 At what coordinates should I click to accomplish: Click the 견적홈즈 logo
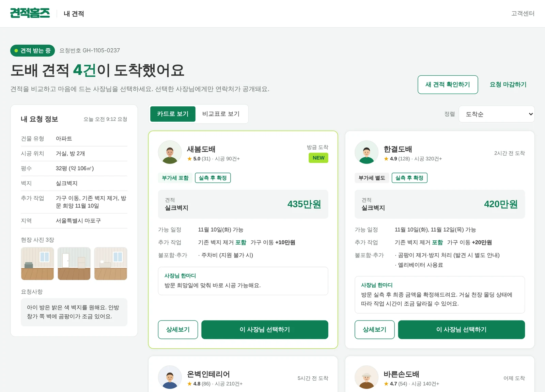click(x=30, y=13)
